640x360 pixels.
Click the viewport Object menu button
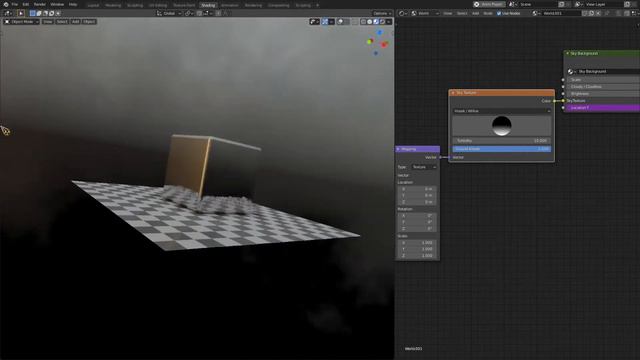(89, 22)
